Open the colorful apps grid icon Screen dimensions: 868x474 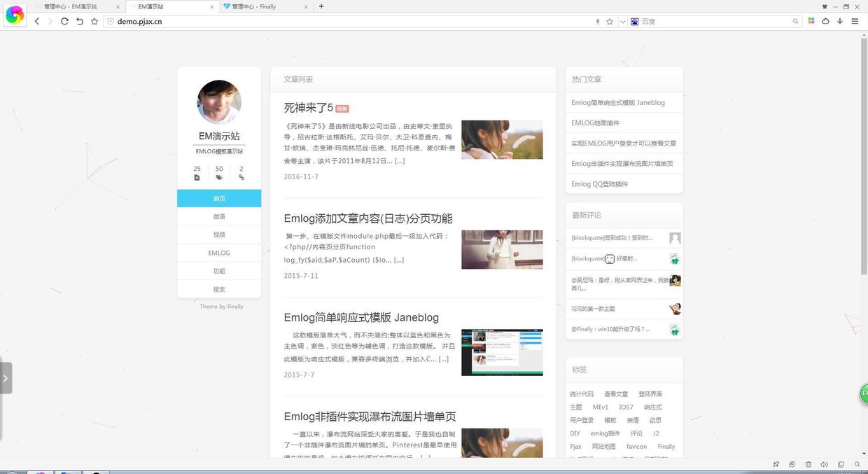click(811, 21)
